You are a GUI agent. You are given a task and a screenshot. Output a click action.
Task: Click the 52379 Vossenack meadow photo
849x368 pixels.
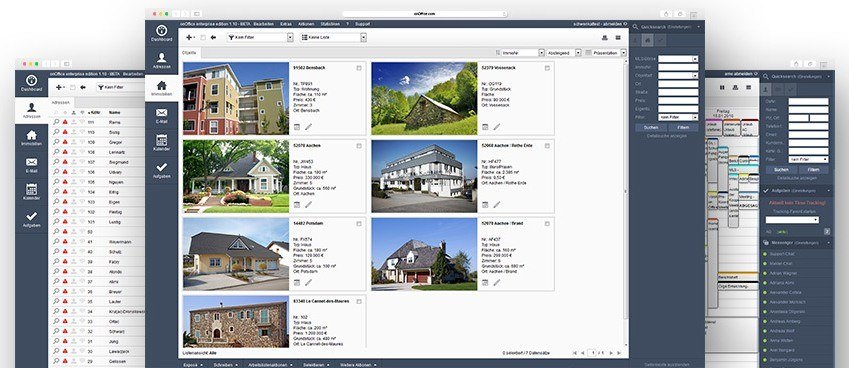424,98
